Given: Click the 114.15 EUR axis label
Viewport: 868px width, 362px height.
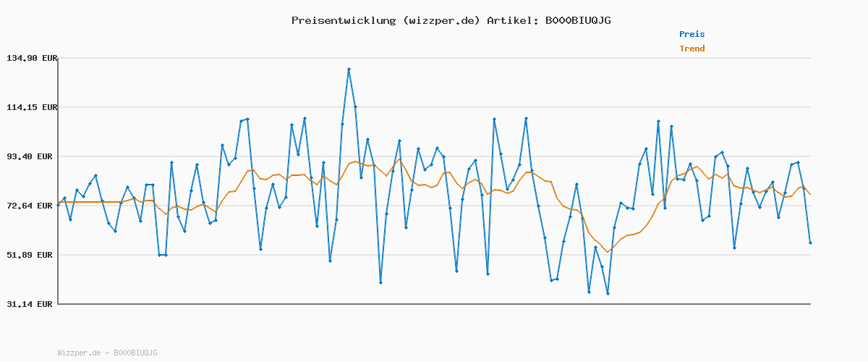Looking at the screenshot, I should pos(31,107).
